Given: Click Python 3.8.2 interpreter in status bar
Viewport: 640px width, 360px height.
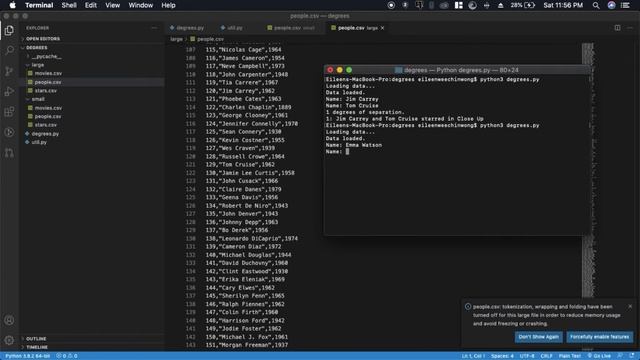Looking at the screenshot, I should coord(27,356).
